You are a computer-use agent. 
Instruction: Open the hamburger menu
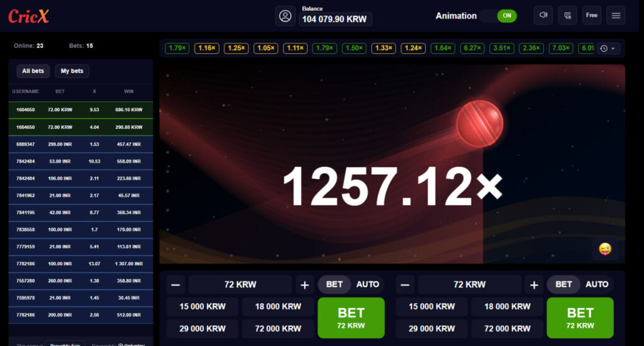point(616,15)
